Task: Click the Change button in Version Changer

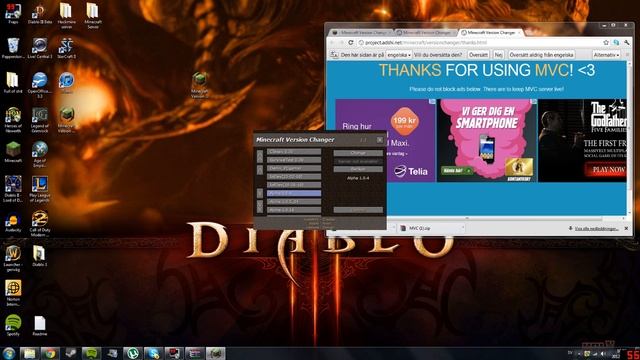Action: pyautogui.click(x=358, y=153)
